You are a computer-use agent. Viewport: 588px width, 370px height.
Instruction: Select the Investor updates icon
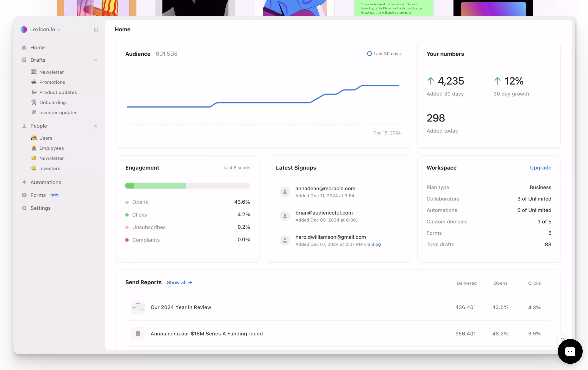[34, 112]
